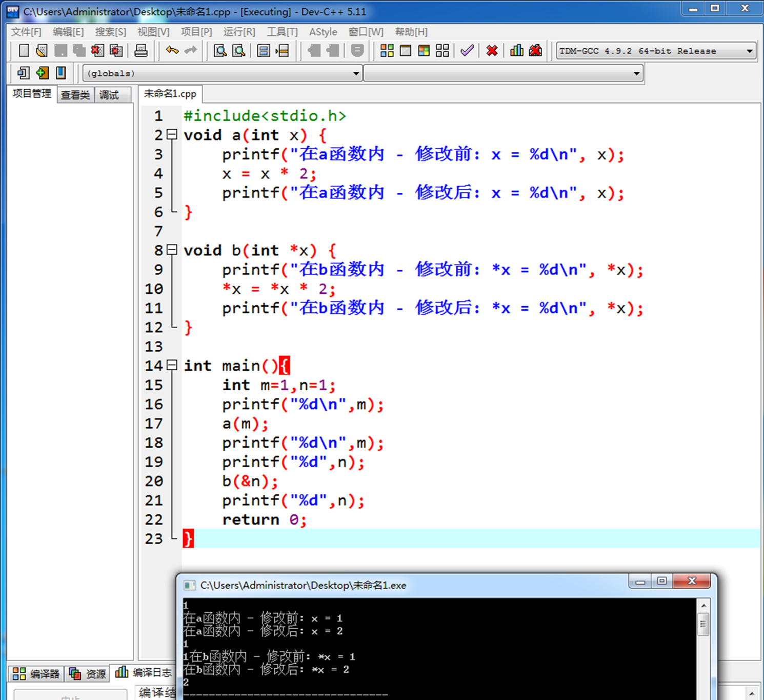This screenshot has width=764, height=700.
Task: Click the console scrollbar up arrow
Action: (x=703, y=606)
